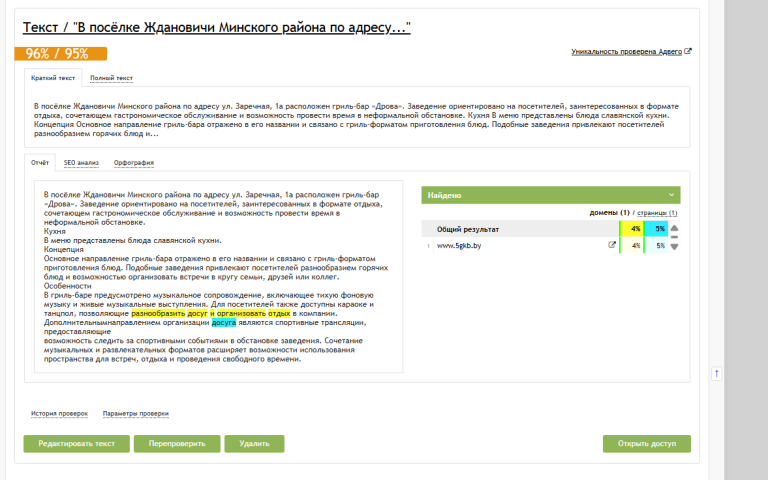Click cyan highlighted word досуга
This screenshot has height=480, width=768.
224,323
